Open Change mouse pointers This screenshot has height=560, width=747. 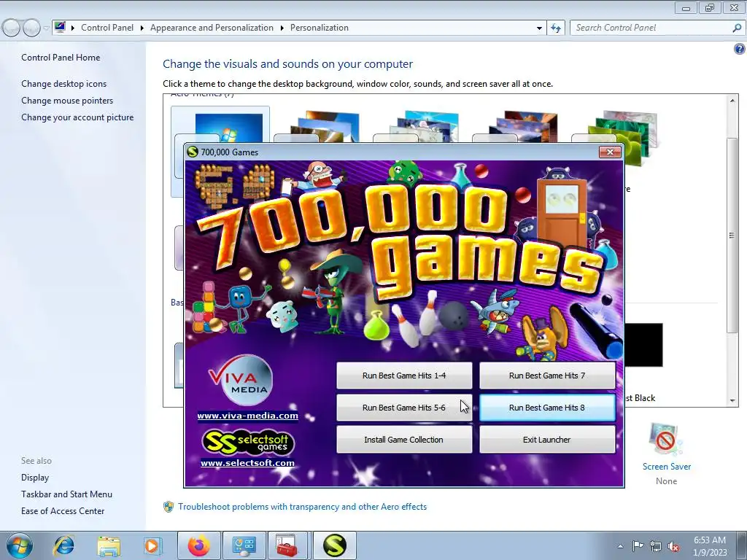pos(67,101)
